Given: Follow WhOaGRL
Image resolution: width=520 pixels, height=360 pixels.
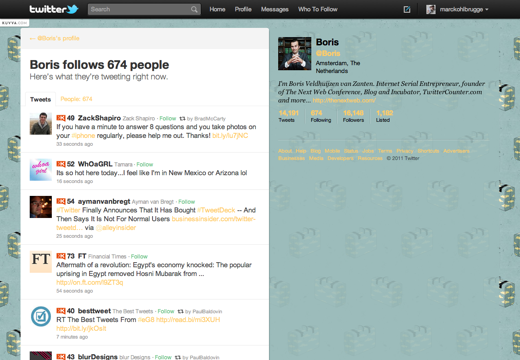Looking at the screenshot, I should [x=145, y=164].
